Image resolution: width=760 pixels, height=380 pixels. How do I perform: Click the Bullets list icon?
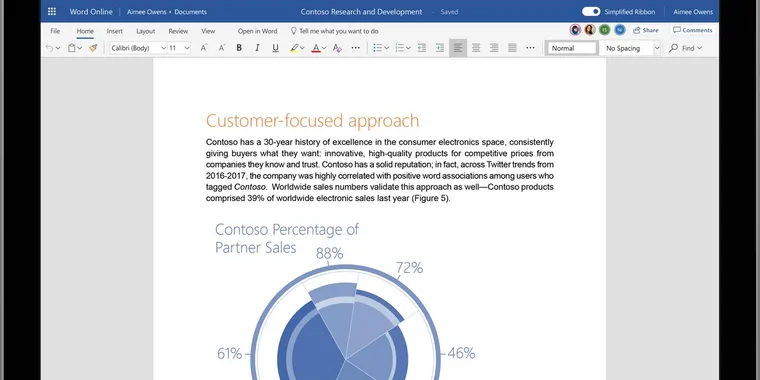pyautogui.click(x=378, y=48)
